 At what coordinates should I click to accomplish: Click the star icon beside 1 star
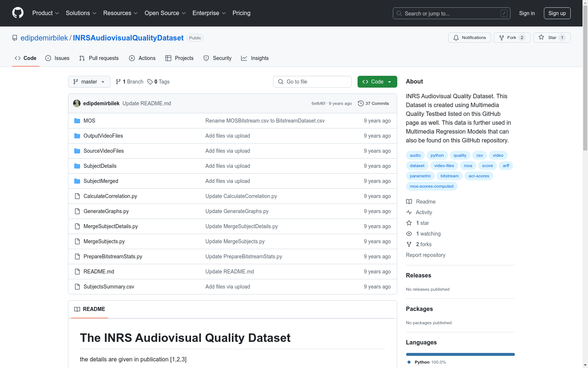click(409, 223)
